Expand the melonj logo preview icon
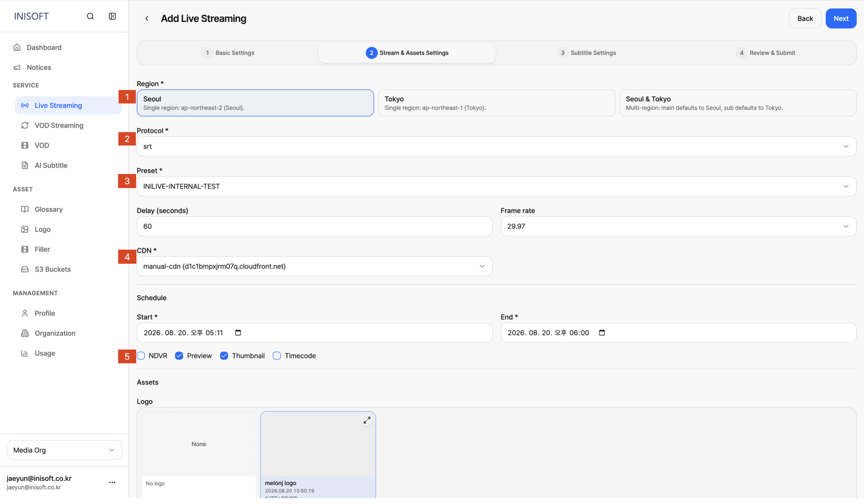Screen dimensions: 864x504 [367, 420]
